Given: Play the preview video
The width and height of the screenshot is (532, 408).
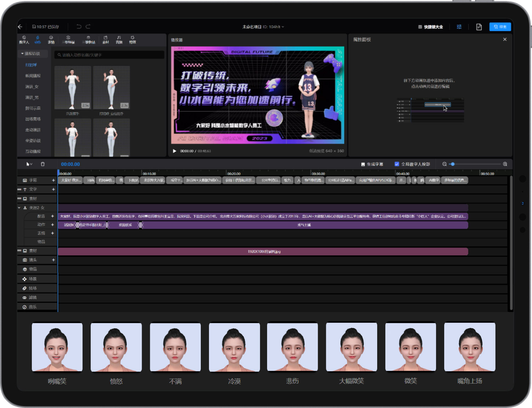Looking at the screenshot, I should coord(174,151).
